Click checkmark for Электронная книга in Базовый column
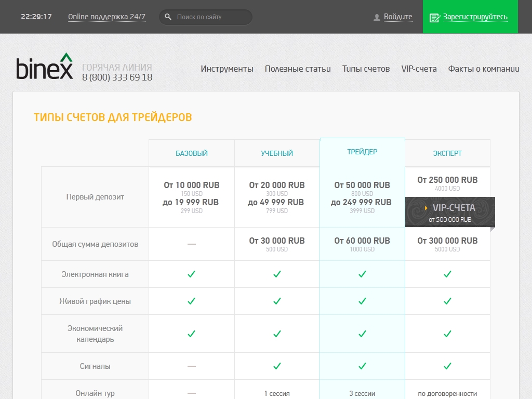 (191, 274)
